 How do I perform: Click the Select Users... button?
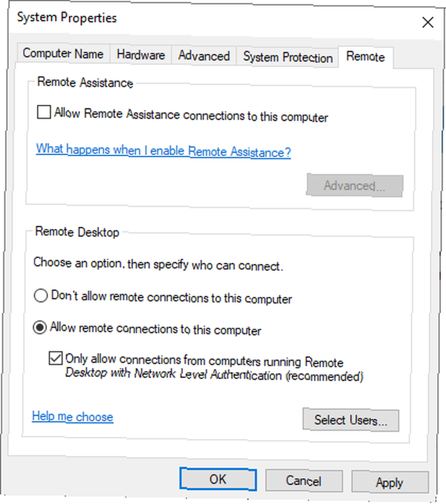click(351, 420)
